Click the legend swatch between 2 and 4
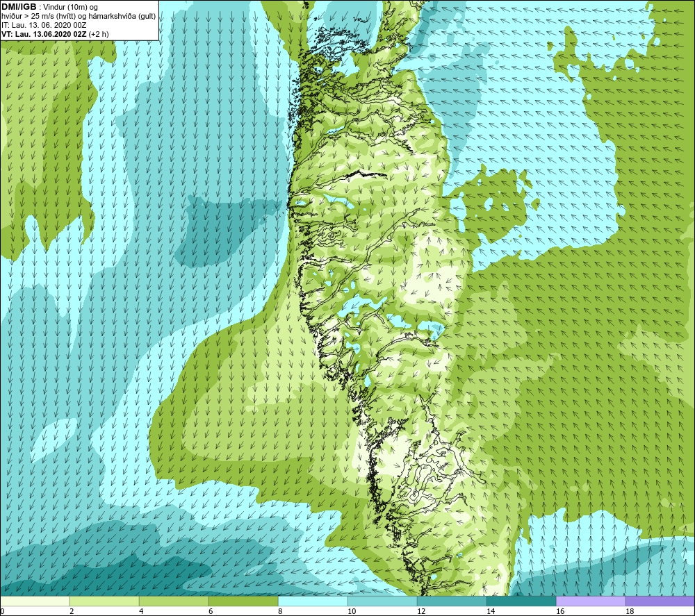Image resolution: width=695 pixels, height=616 pixels. coord(105,601)
